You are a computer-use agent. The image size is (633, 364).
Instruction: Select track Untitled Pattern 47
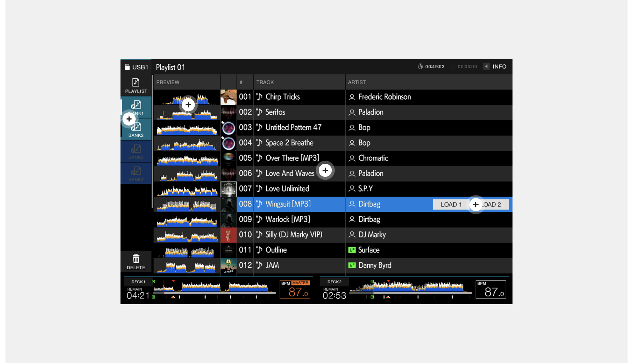click(x=294, y=127)
